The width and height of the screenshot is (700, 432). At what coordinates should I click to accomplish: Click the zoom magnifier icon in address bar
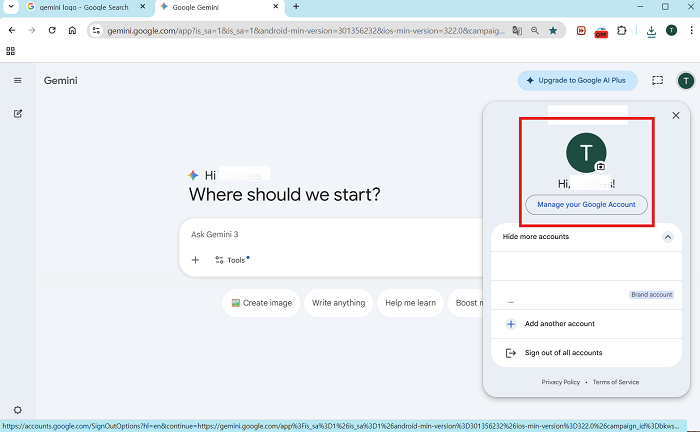(x=535, y=30)
